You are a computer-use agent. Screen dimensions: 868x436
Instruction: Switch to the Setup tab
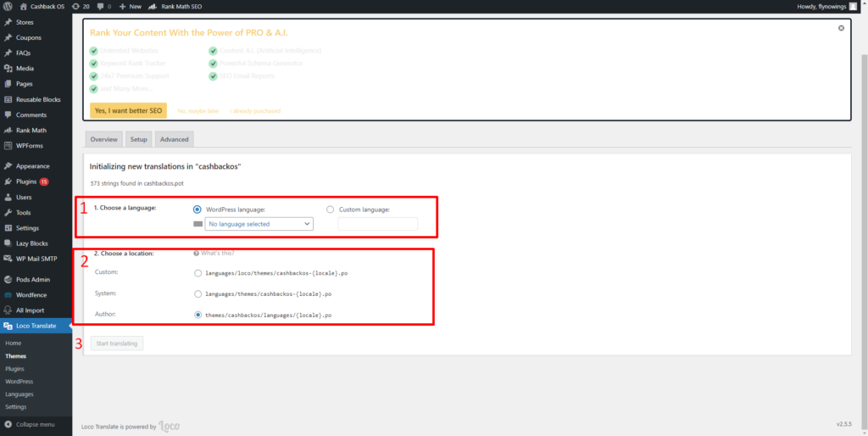[138, 140]
